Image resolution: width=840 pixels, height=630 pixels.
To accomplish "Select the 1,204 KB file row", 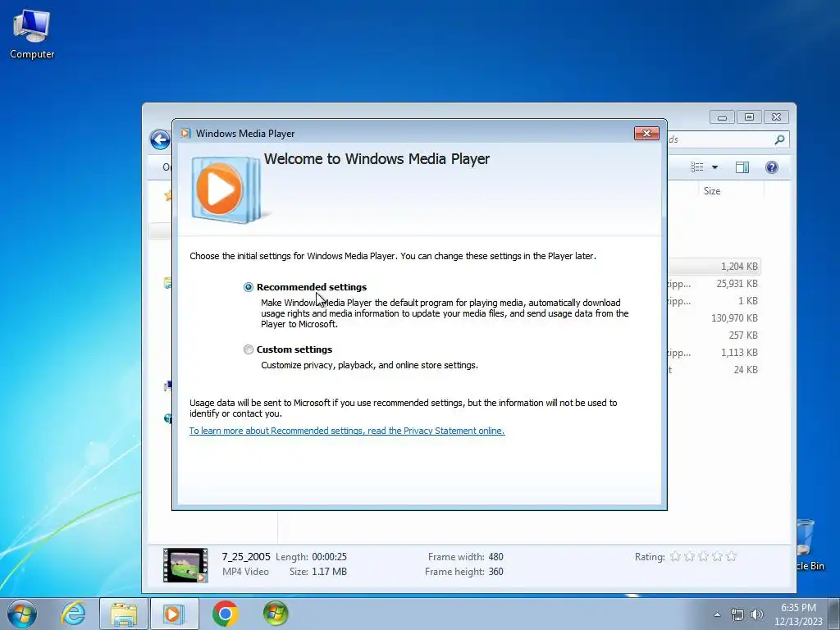I will tap(714, 267).
